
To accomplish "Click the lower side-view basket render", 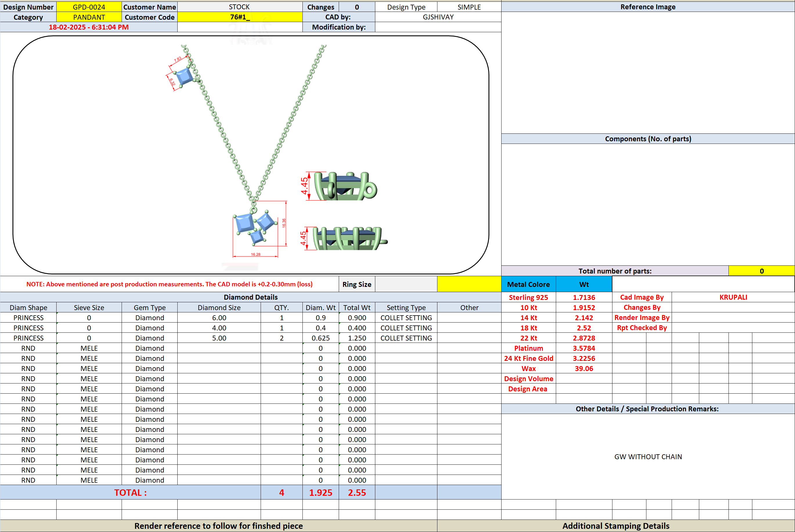I will 350,238.
